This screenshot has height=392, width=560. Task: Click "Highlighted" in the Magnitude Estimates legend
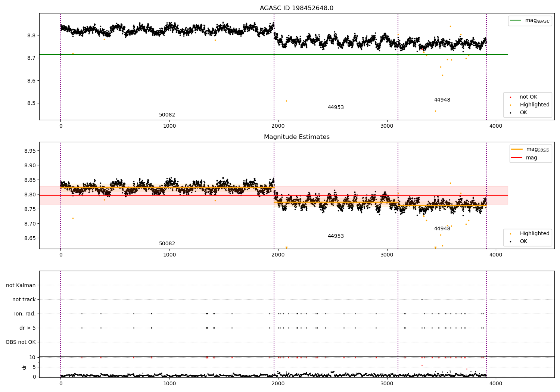(534, 234)
